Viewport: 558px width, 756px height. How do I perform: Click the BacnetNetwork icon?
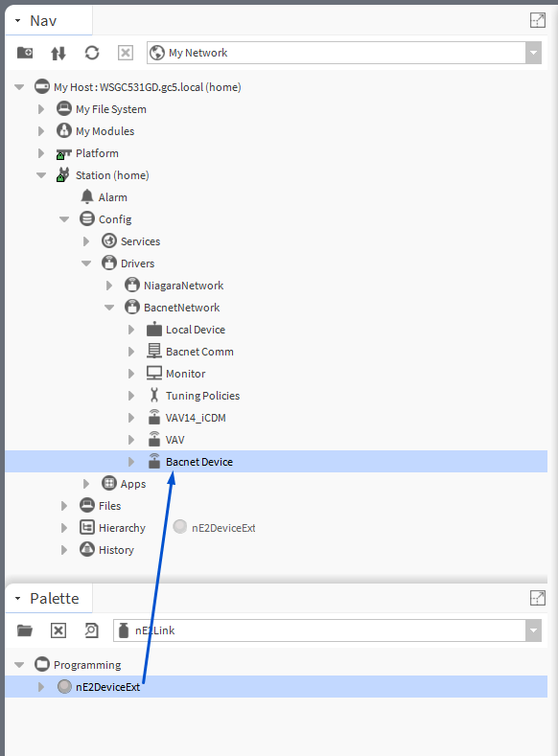click(x=132, y=308)
